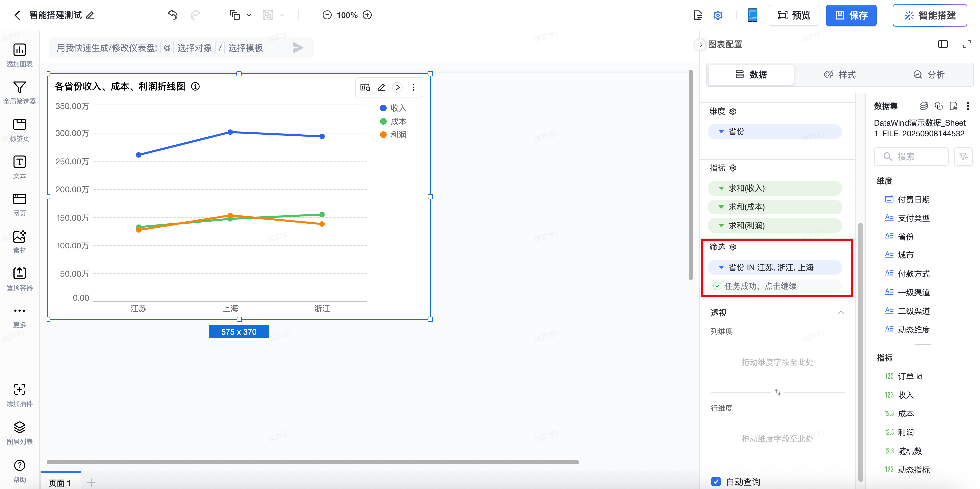Open the global filter (全局筛选器) tool

[x=19, y=88]
